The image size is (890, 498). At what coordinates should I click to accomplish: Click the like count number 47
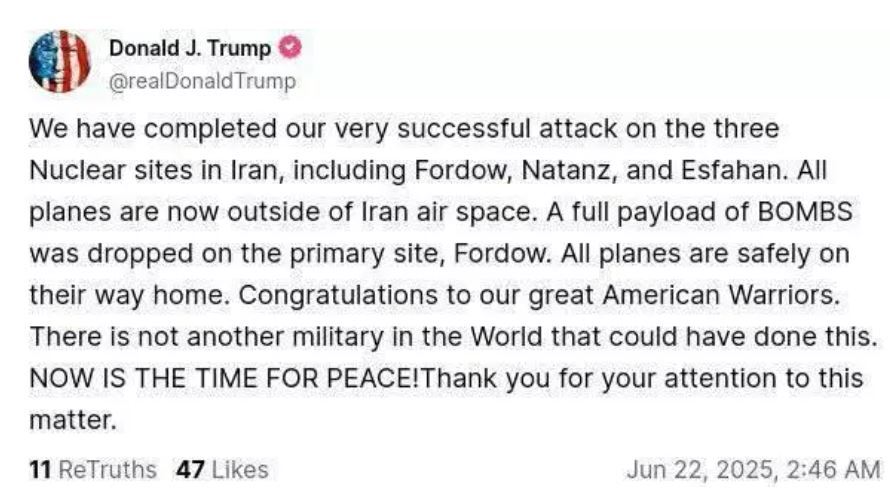click(x=190, y=470)
